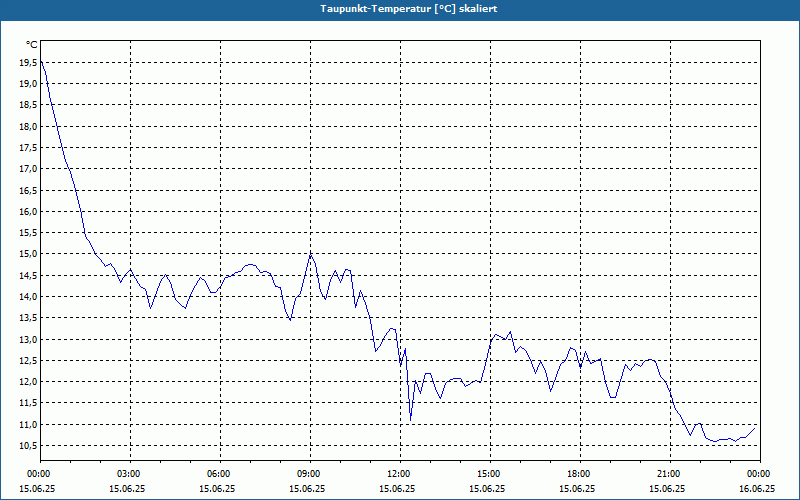
Task: Click the 15:00 time axis label
Action: 491,474
